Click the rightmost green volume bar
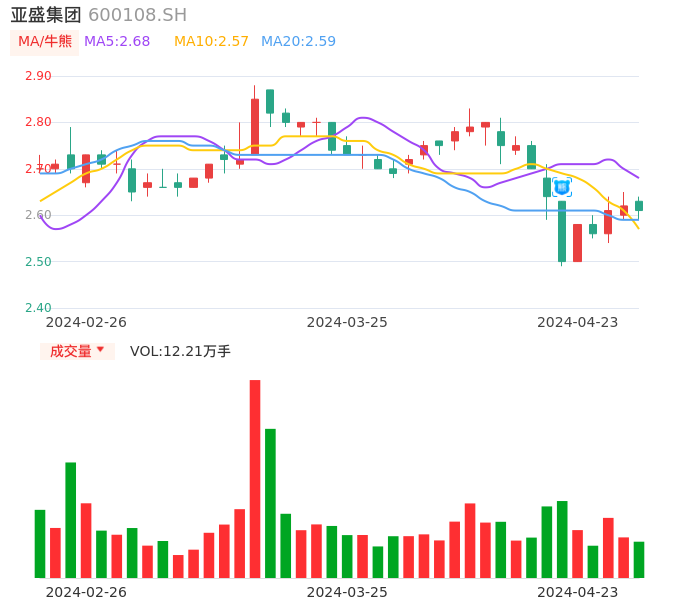Image resolution: width=686 pixels, height=606 pixels. [639, 559]
